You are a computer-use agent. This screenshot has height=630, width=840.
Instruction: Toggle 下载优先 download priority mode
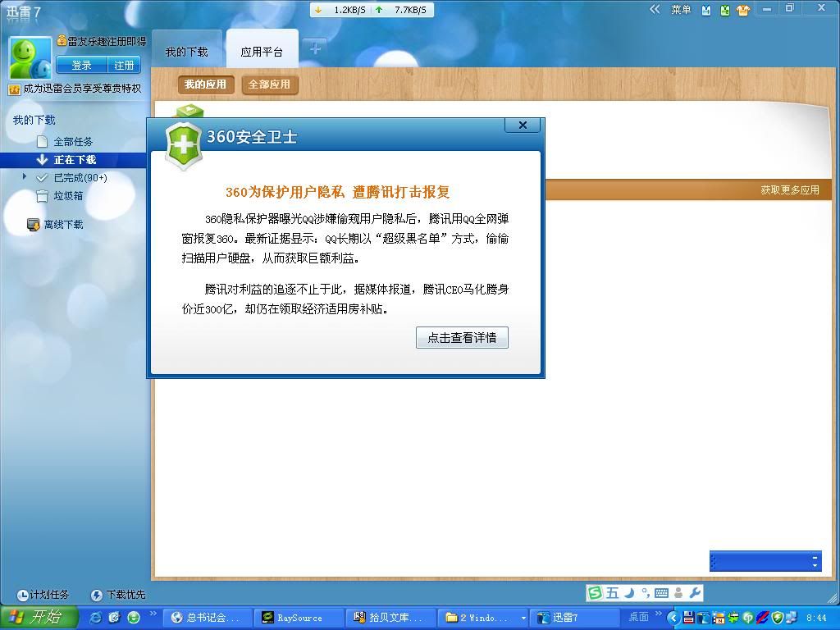(118, 595)
